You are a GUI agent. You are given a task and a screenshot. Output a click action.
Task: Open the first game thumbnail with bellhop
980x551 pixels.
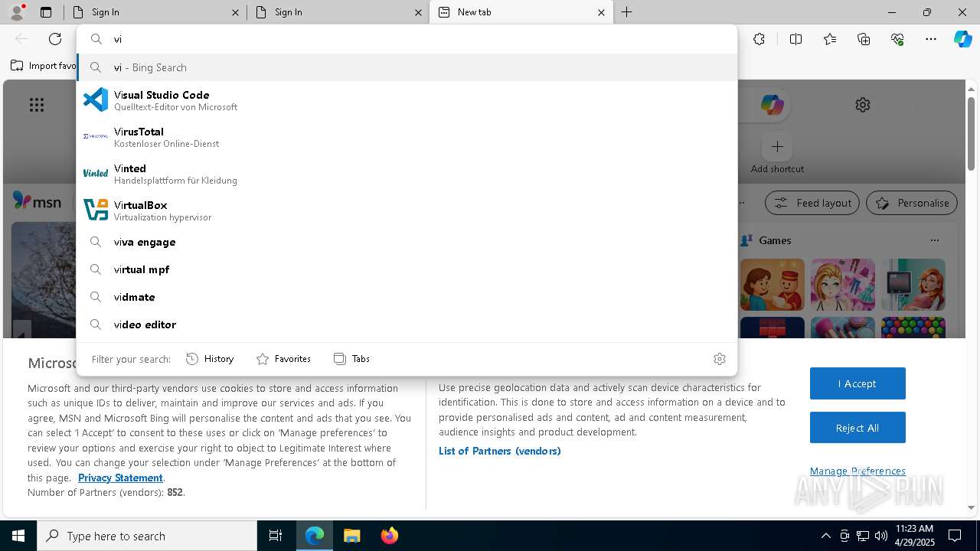tap(773, 285)
